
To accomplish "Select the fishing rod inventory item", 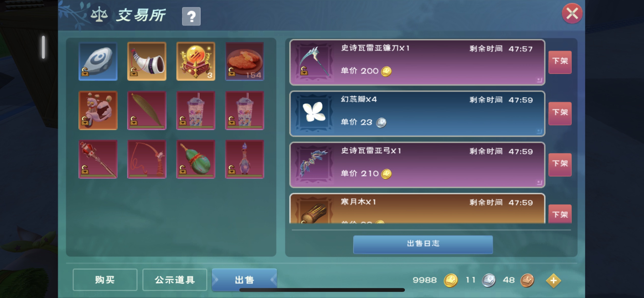I will pyautogui.click(x=147, y=159).
